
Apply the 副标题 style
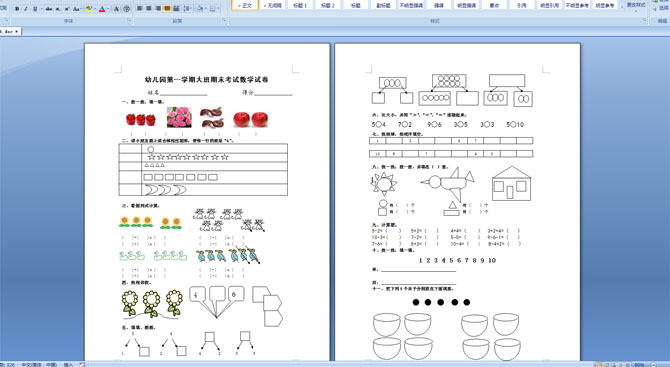click(383, 5)
